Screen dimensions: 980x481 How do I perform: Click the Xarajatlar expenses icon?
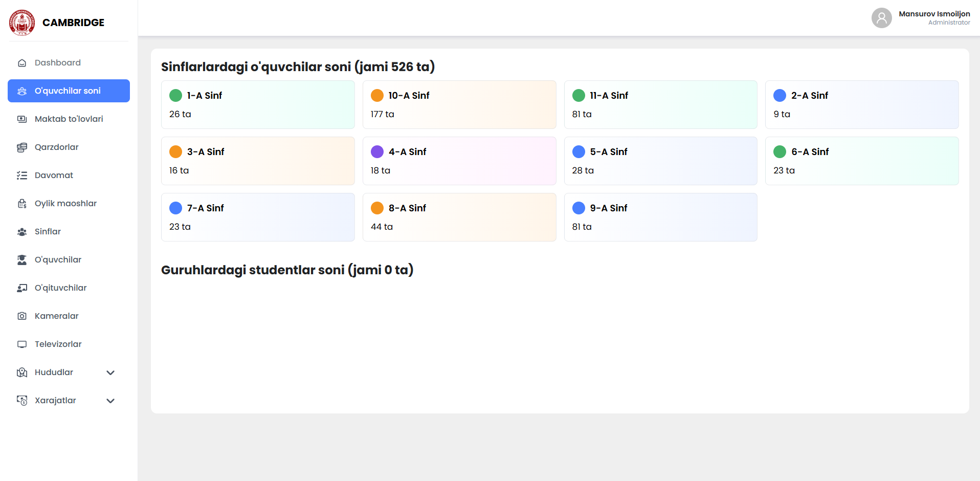click(x=22, y=401)
